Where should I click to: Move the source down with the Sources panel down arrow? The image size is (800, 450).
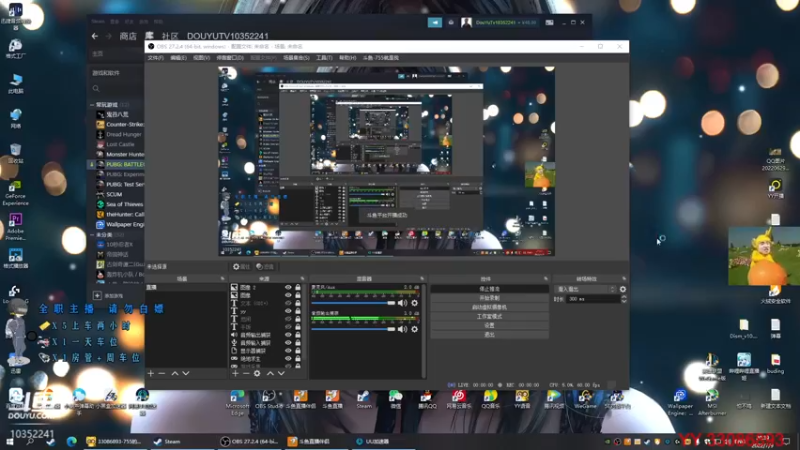point(281,373)
